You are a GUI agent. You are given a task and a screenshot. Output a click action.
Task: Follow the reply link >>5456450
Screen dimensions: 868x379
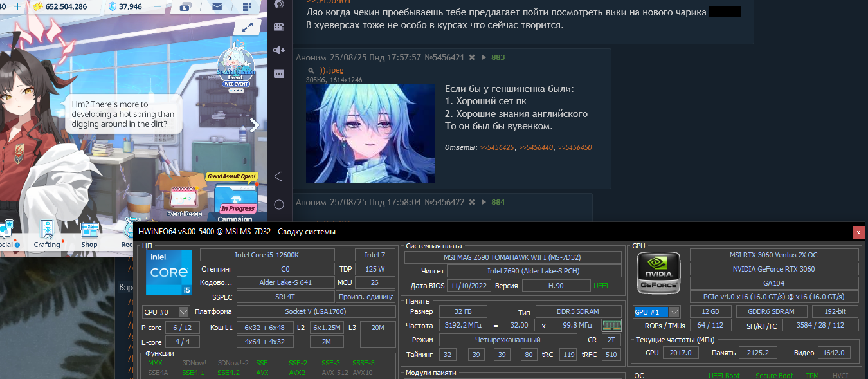click(575, 147)
